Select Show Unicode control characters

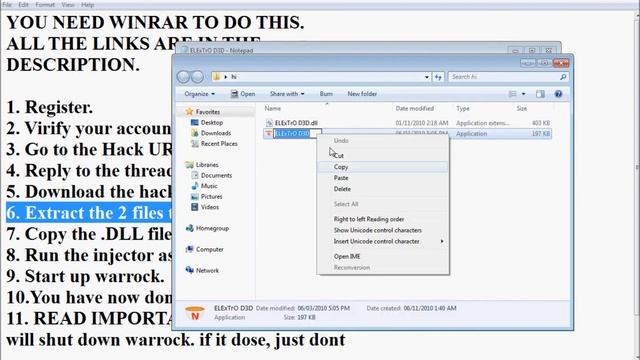click(x=383, y=230)
